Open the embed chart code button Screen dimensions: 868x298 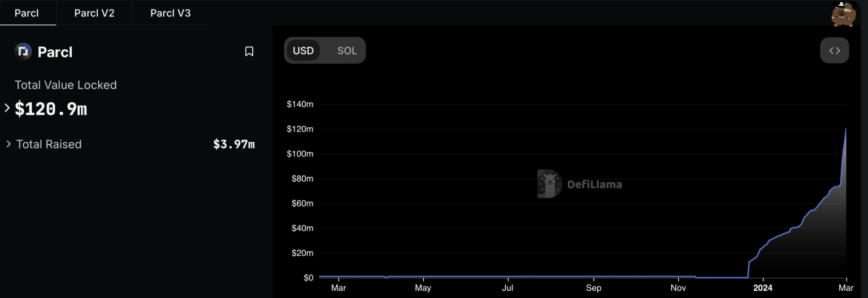(x=834, y=51)
